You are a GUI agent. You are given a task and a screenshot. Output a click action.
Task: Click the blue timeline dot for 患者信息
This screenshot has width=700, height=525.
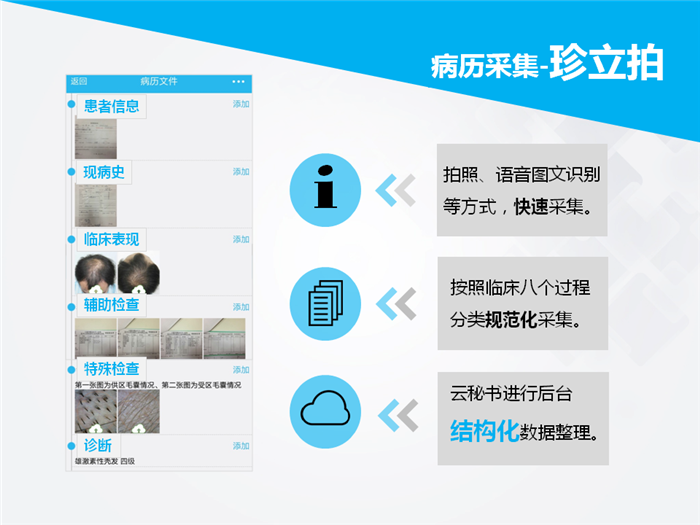tap(71, 104)
